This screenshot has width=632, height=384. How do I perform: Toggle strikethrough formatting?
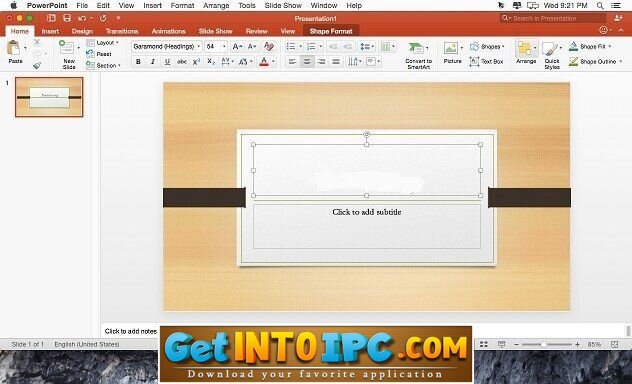182,62
